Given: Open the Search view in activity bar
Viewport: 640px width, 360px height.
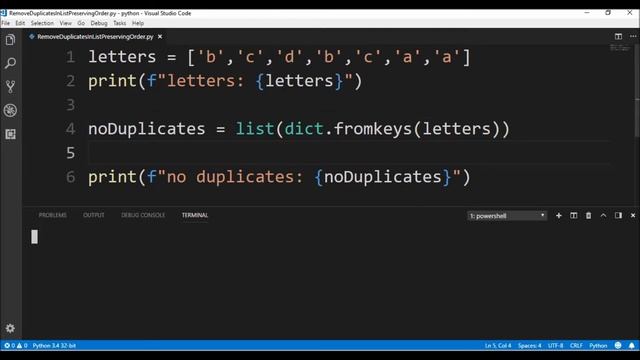Looking at the screenshot, I should pyautogui.click(x=11, y=63).
